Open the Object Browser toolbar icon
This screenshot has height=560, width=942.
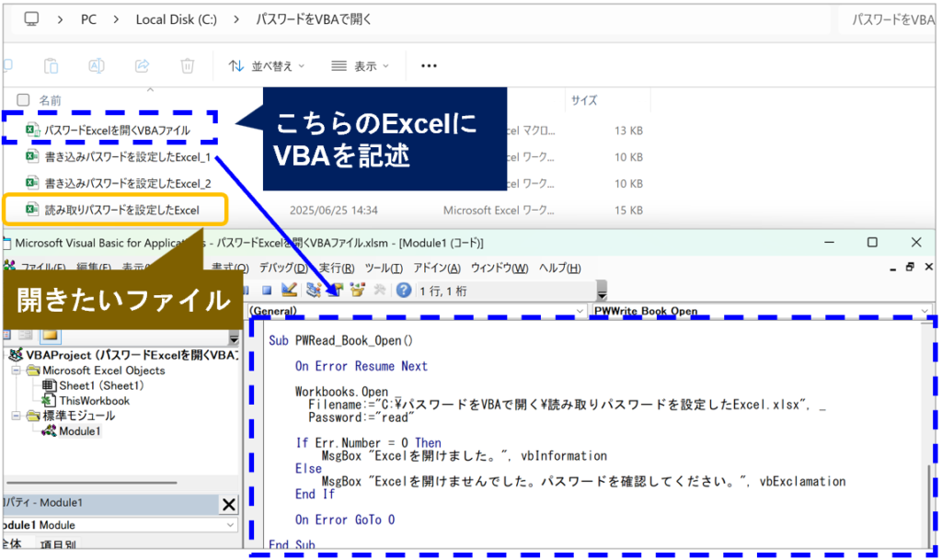[358, 291]
